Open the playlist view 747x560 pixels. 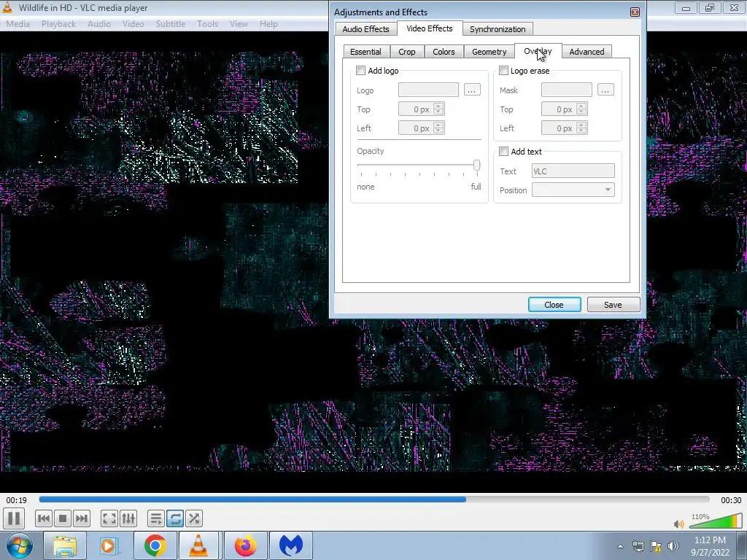[155, 518]
